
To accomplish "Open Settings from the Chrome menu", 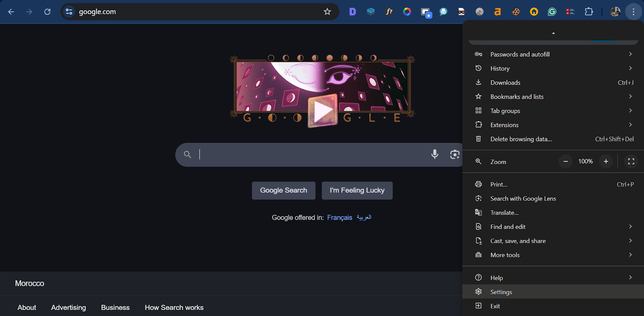I will 553,291.
